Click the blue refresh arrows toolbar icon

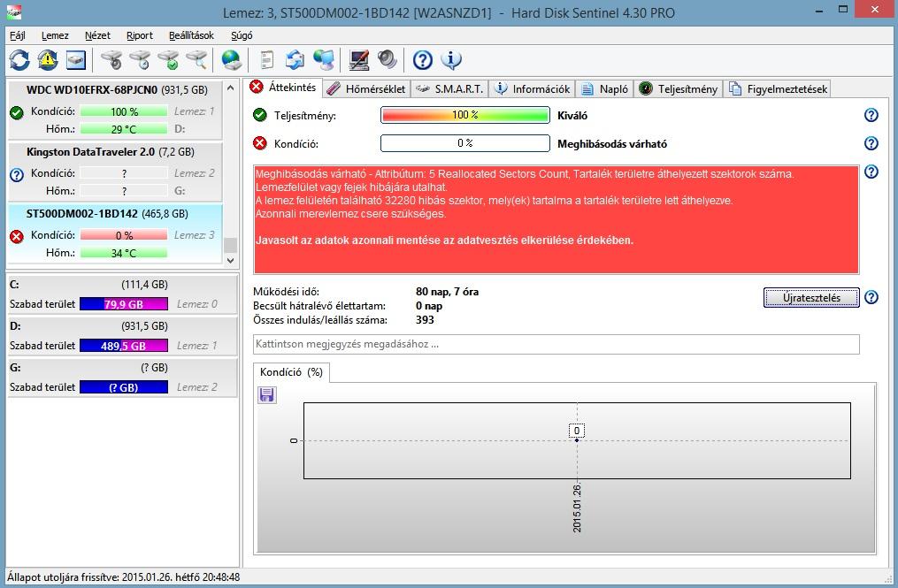coord(19,59)
